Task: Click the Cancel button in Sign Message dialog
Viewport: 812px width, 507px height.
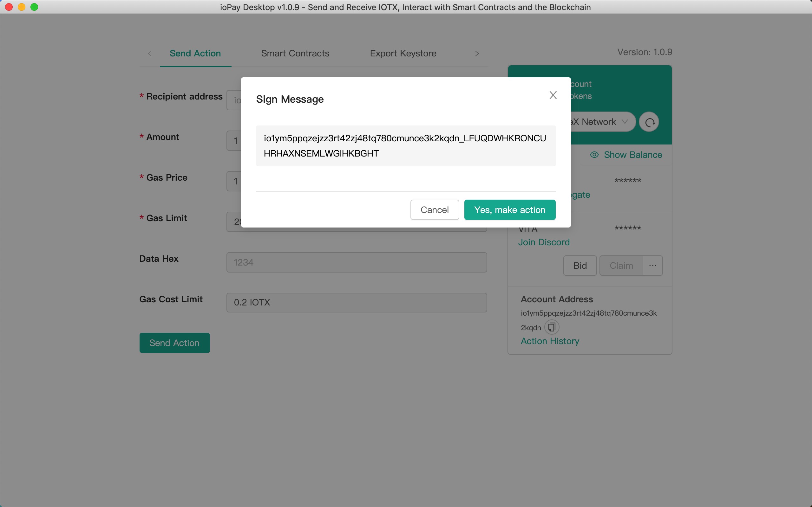Action: (x=434, y=209)
